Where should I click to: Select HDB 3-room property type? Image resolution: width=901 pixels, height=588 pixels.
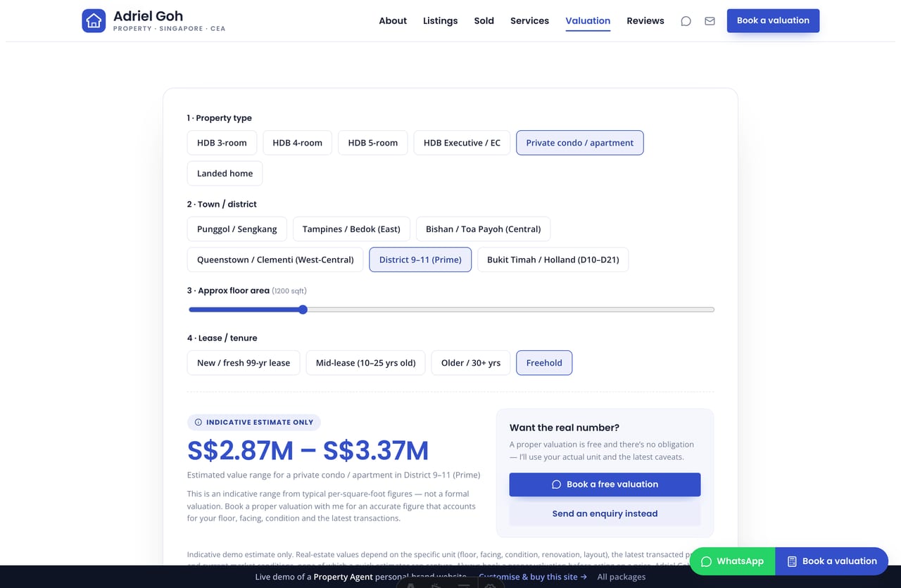(222, 143)
